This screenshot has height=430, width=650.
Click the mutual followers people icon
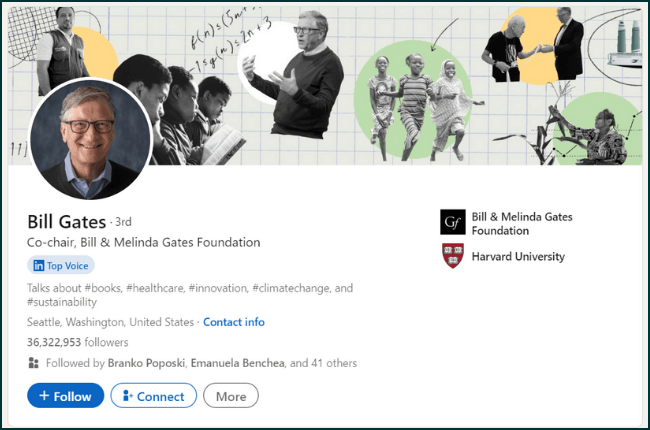(34, 363)
